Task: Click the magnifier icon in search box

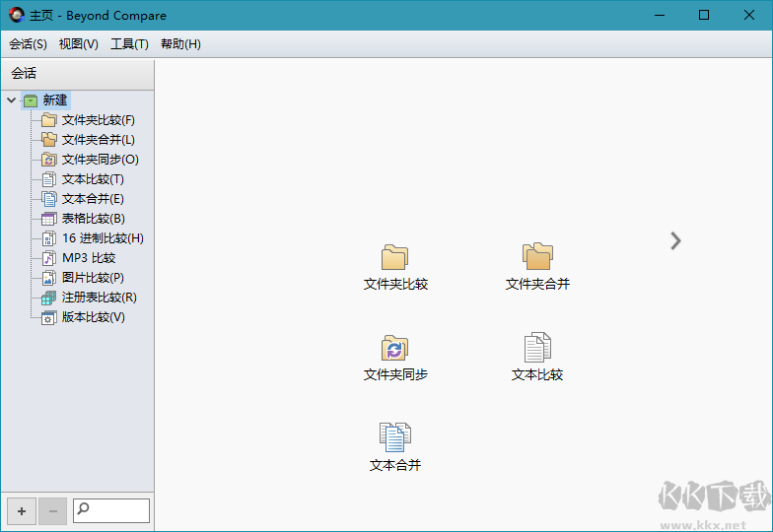Action: point(83,508)
